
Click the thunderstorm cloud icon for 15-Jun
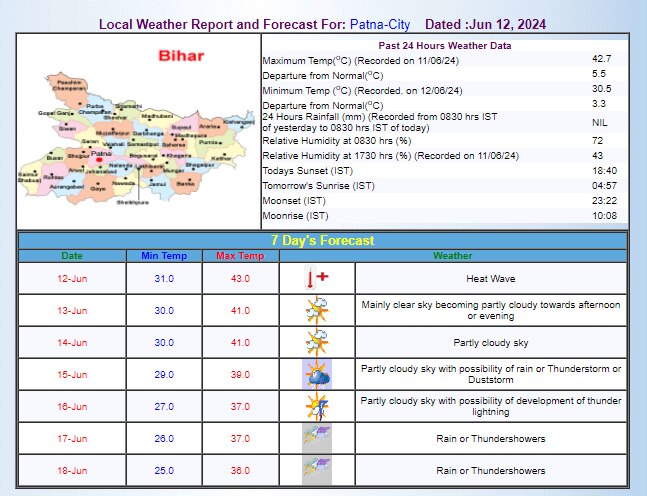tap(316, 375)
